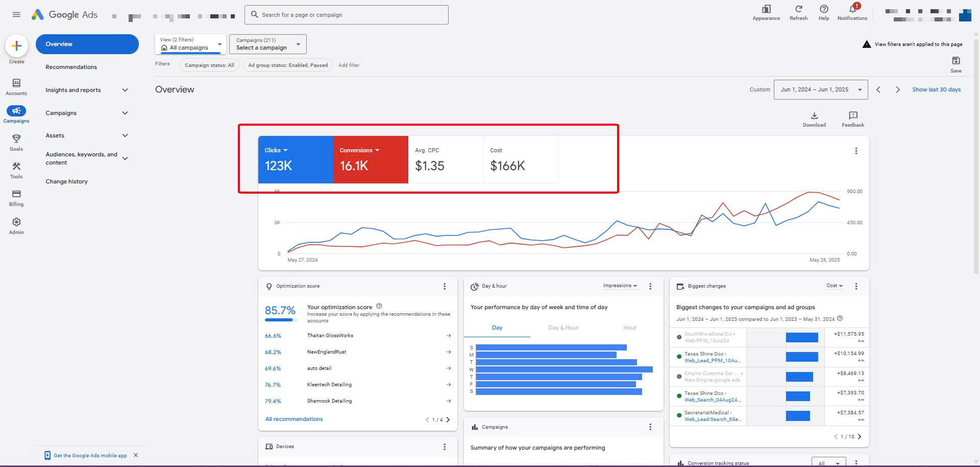The image size is (980, 467).
Task: Select the Avg. CPC scorecard
Action: tap(446, 159)
